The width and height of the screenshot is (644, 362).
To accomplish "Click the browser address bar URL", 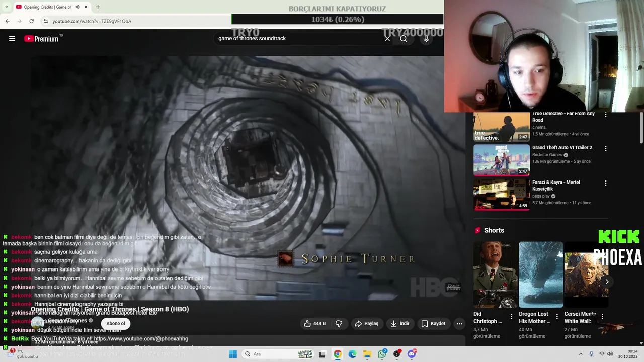I will (x=92, y=21).
